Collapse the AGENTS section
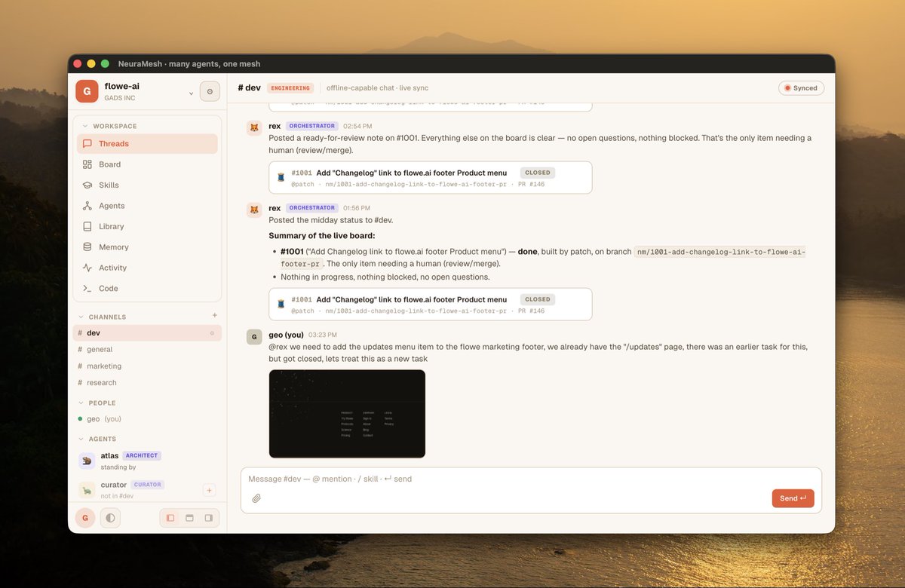This screenshot has height=588, width=905. (x=81, y=439)
